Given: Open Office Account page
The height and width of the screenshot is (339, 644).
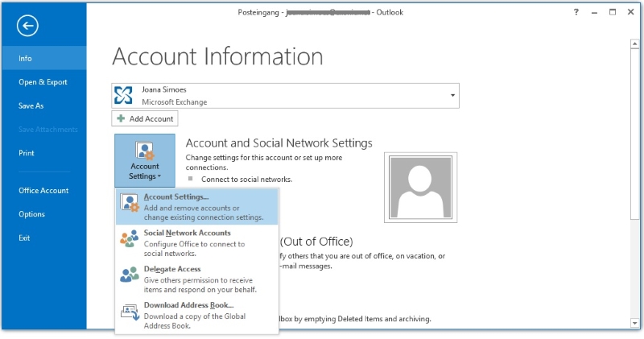Looking at the screenshot, I should click(44, 191).
